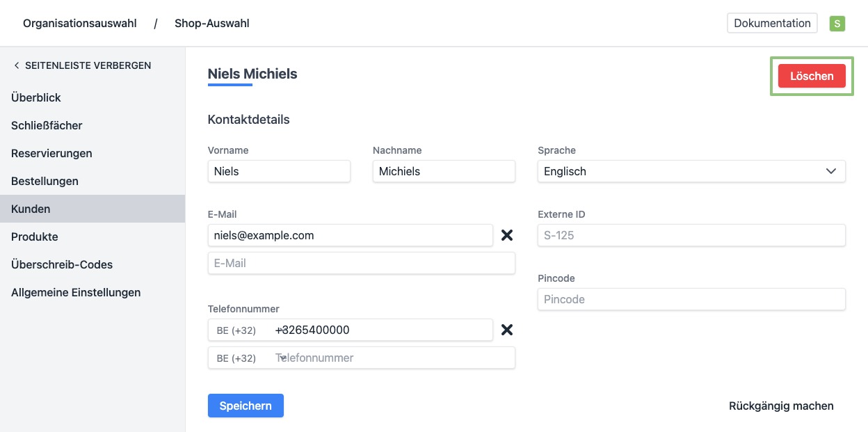Viewport: 868px width, 432px height.
Task: Click Rückgängig machen to undo changes
Action: coord(781,406)
